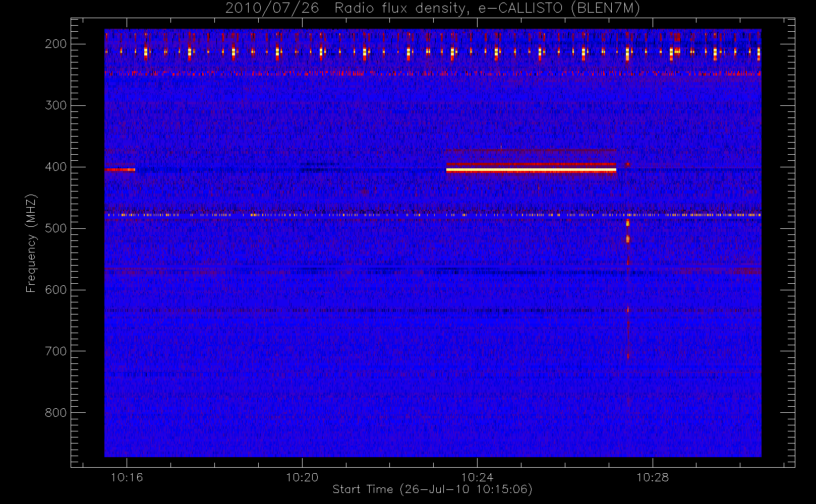Click the 'Frequency (MHZ)' axis label
The height and width of the screenshot is (504, 816).
coord(31,243)
